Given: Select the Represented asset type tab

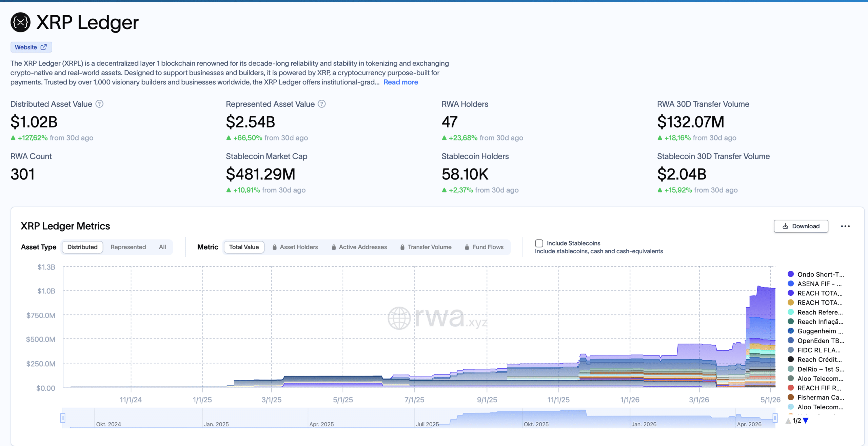Looking at the screenshot, I should tap(128, 247).
